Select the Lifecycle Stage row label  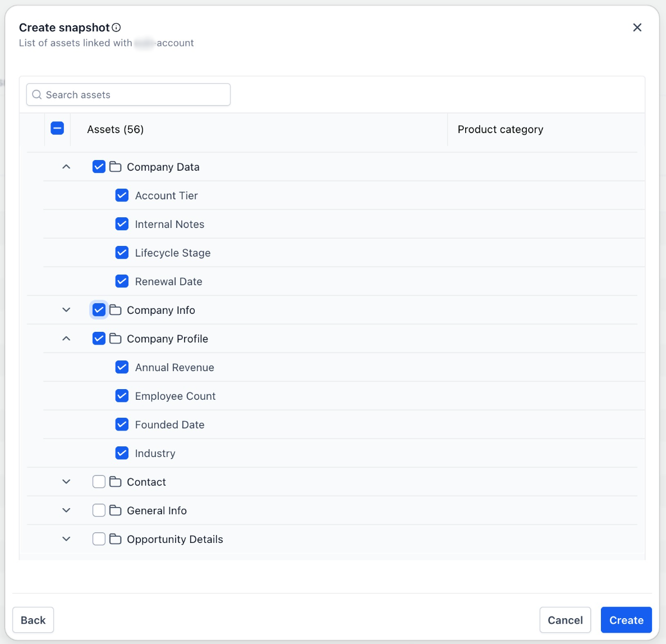(x=173, y=253)
